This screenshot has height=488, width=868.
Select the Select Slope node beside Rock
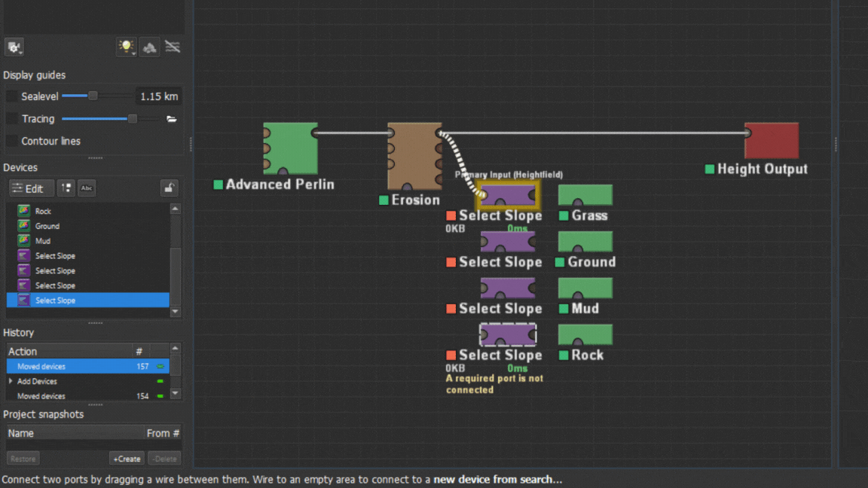tap(508, 334)
